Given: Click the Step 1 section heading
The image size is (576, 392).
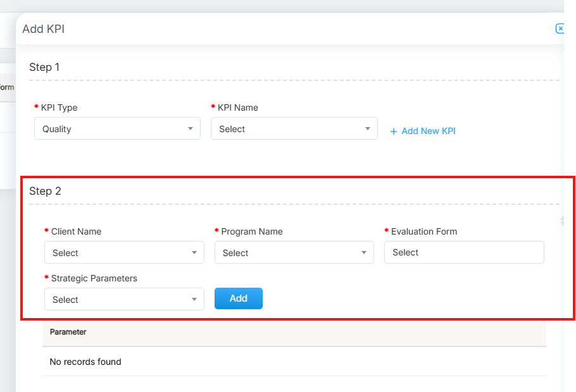Looking at the screenshot, I should [44, 67].
